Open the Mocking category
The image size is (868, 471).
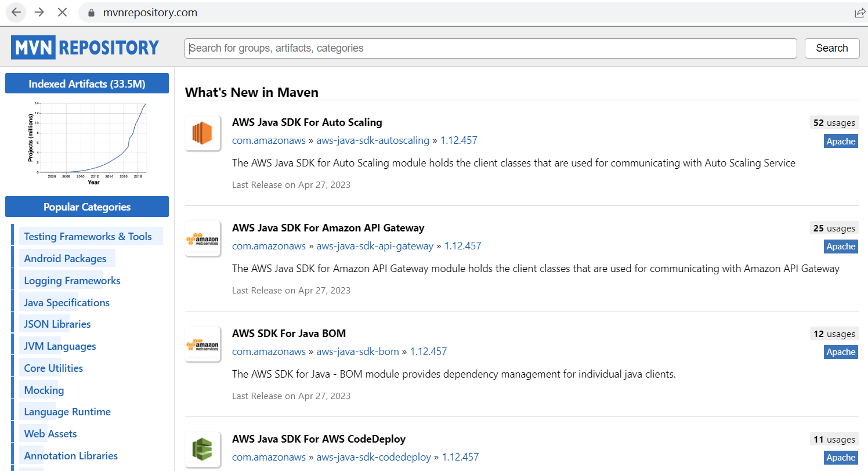tap(44, 390)
